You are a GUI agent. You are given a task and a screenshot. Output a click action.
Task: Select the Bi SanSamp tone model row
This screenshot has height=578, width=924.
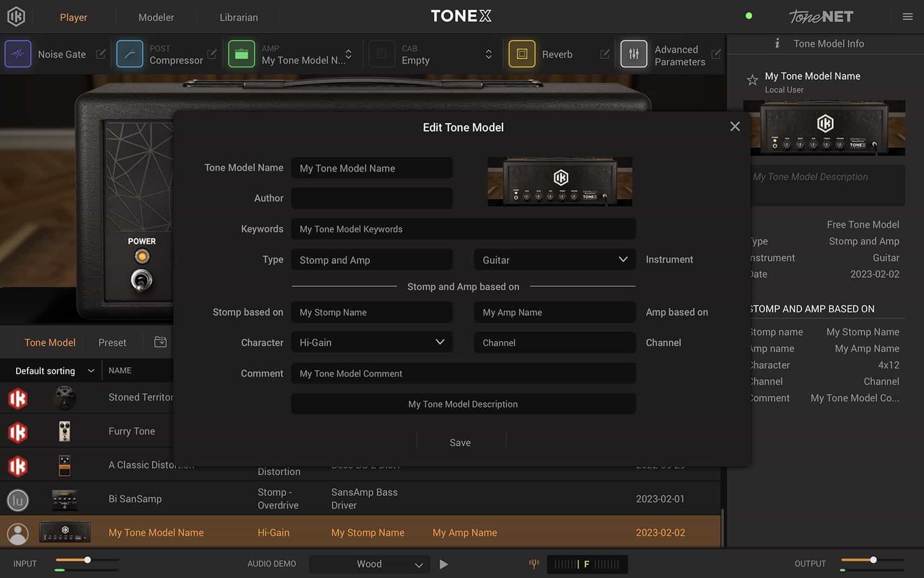pos(360,499)
